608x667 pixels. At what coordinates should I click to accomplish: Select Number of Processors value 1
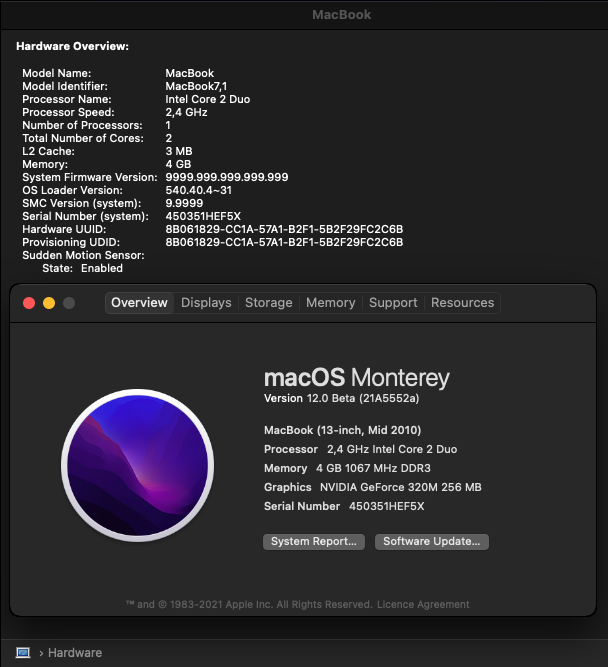pos(168,125)
